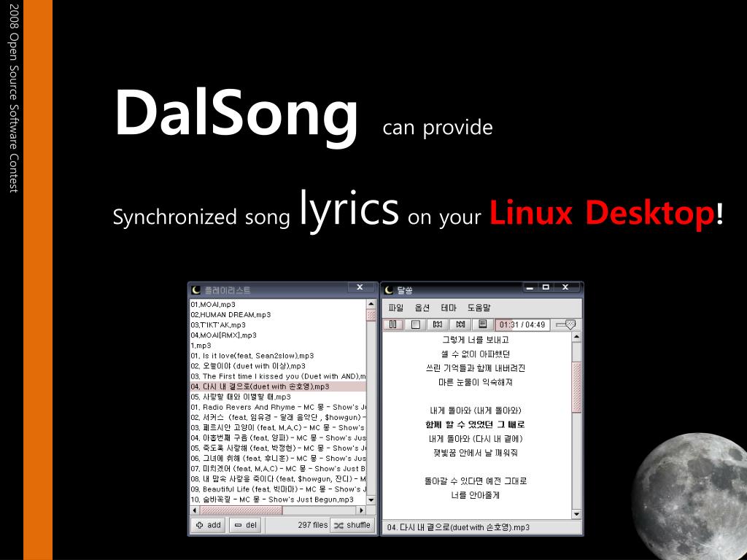Click the del button in the playlist
Viewport: 747px width, 560px height.
click(245, 525)
